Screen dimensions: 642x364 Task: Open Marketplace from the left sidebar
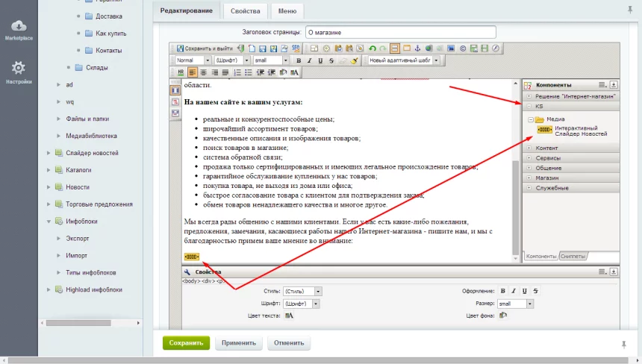tap(19, 31)
